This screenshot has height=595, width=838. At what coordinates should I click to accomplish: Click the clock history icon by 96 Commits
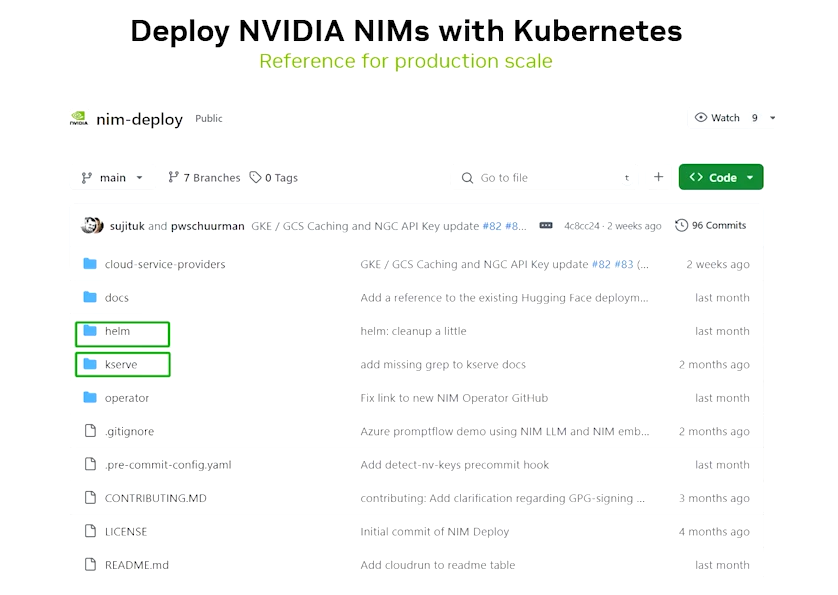[681, 225]
